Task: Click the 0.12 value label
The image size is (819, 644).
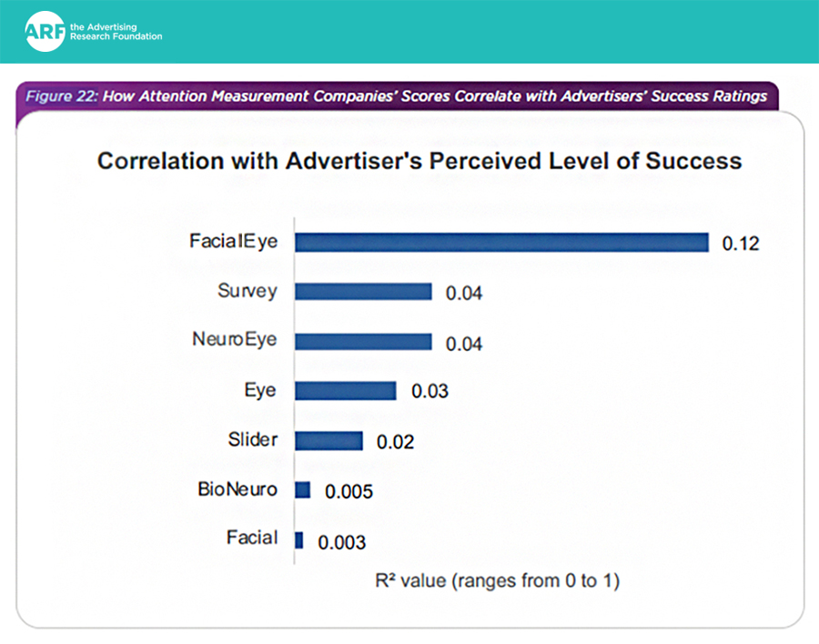Action: pyautogui.click(x=740, y=244)
